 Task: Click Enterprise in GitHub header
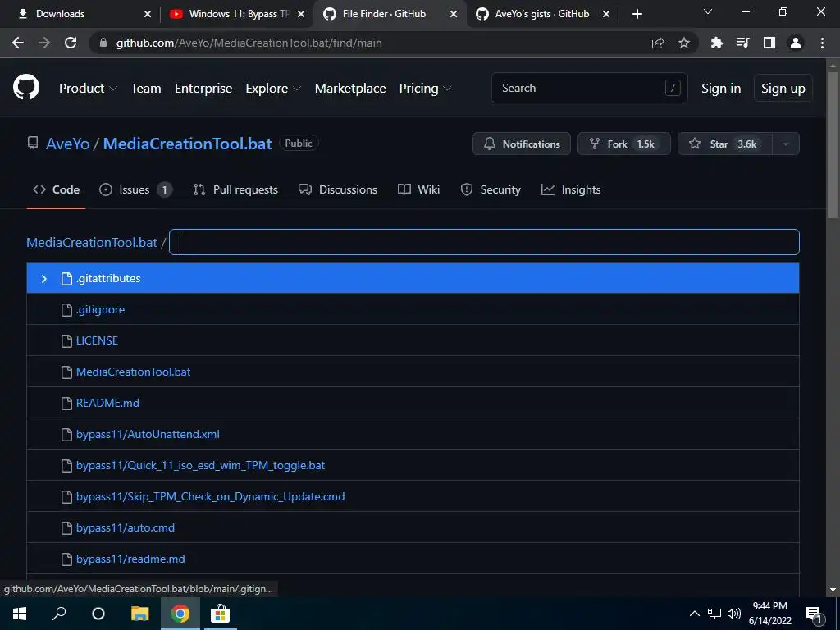[x=203, y=89]
